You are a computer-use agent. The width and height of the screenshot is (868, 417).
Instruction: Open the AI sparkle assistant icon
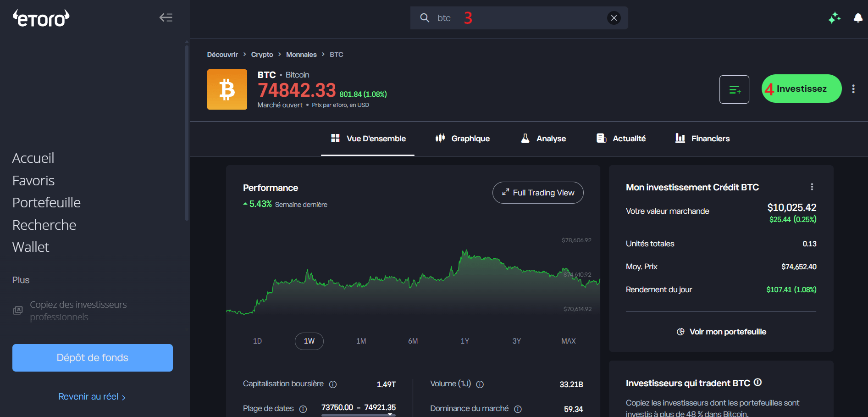coord(834,18)
